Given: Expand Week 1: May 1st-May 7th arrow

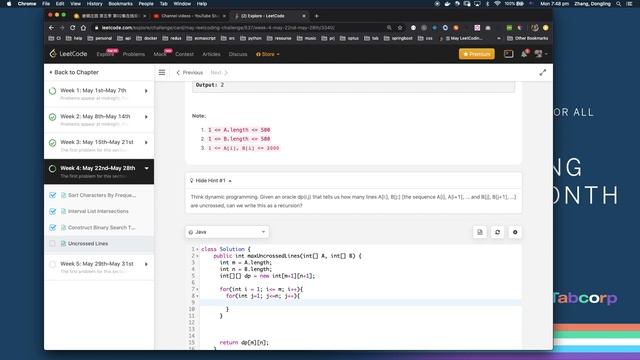Looking at the screenshot, I should 146,91.
